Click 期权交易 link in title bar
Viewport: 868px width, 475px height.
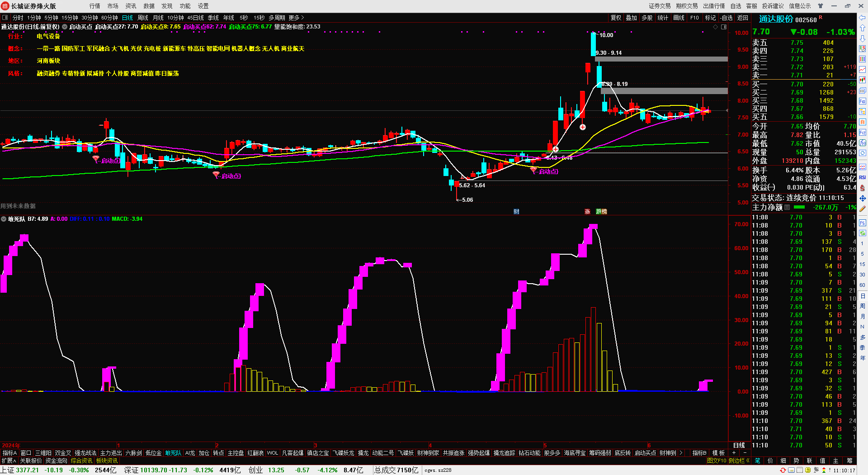(687, 6)
